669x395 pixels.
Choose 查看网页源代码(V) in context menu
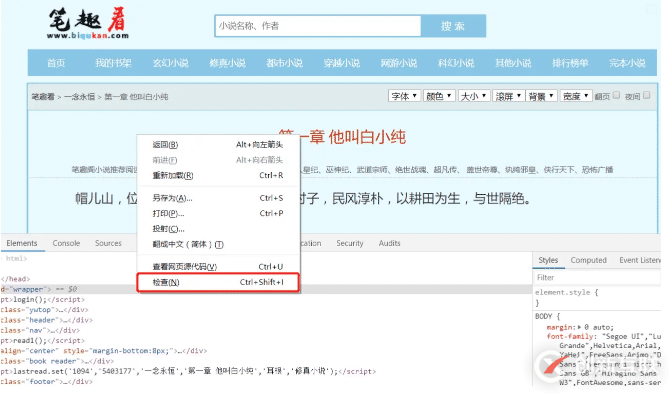tap(218, 267)
